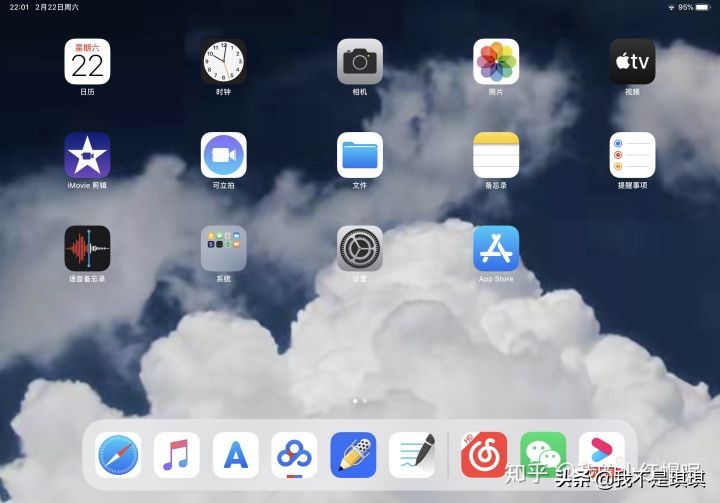This screenshot has width=720, height=503.
Task: Open the Clips (可立拍) app
Action: tap(224, 155)
